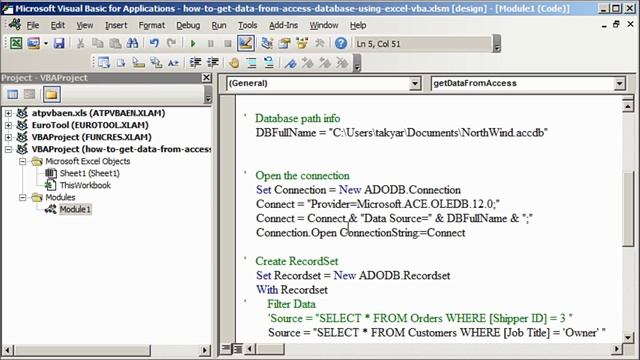Click code line Connection.Open ConnectionString:=Connect

360,233
